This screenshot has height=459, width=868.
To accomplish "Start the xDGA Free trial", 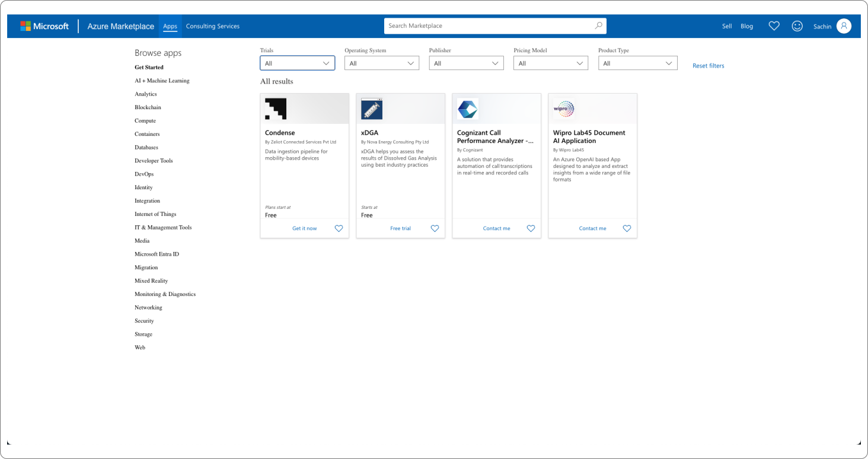I will click(401, 228).
